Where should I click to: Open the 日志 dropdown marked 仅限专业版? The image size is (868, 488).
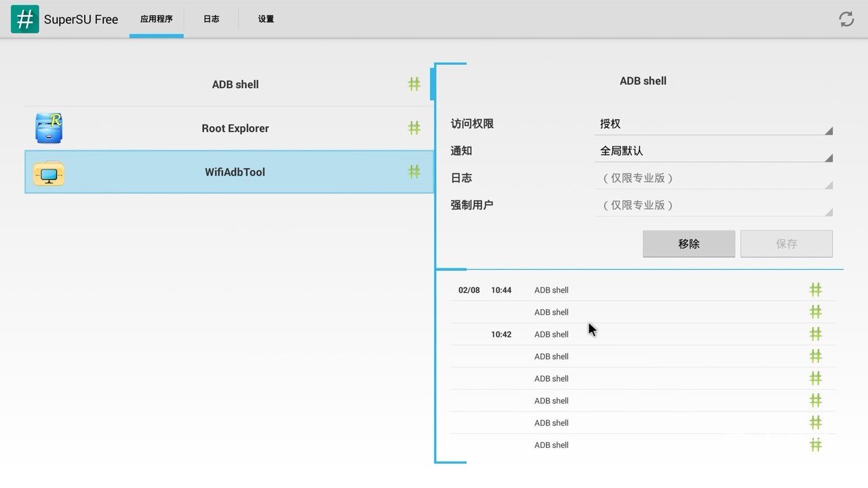point(713,178)
